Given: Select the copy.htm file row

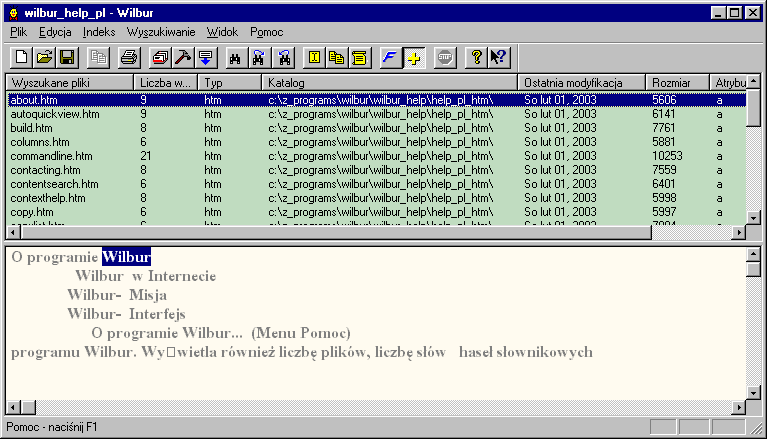Looking at the screenshot, I should click(x=377, y=212).
